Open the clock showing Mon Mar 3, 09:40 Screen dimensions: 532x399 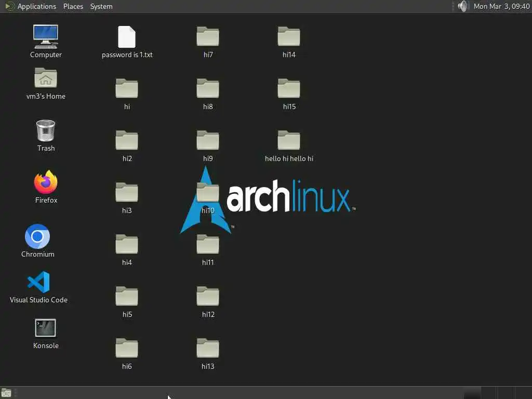tap(501, 6)
